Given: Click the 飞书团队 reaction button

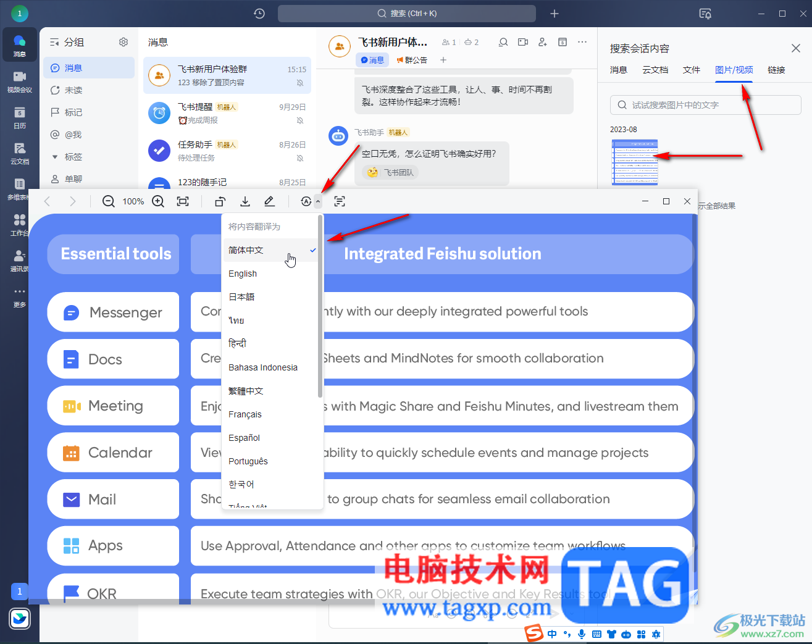Looking at the screenshot, I should coord(390,173).
